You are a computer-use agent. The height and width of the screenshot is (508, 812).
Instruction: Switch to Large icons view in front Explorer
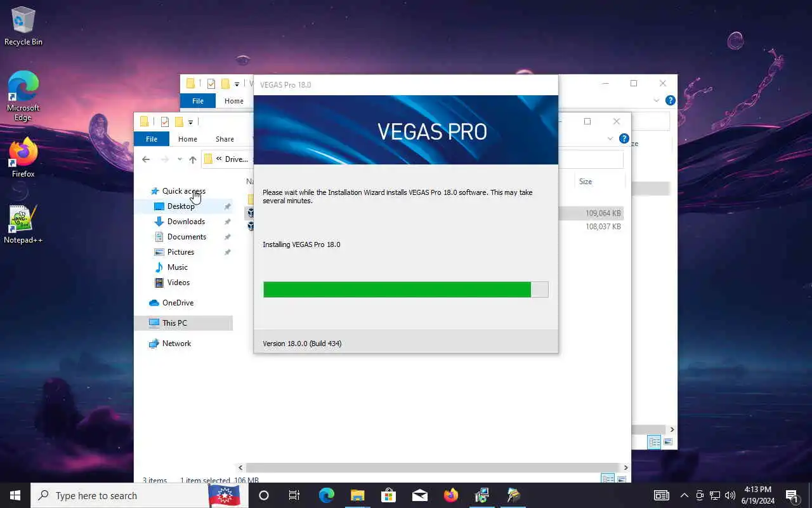coord(622,479)
